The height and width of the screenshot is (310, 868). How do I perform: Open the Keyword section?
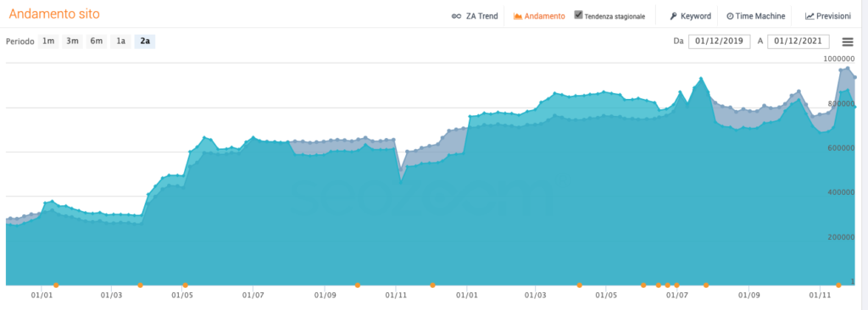point(690,16)
